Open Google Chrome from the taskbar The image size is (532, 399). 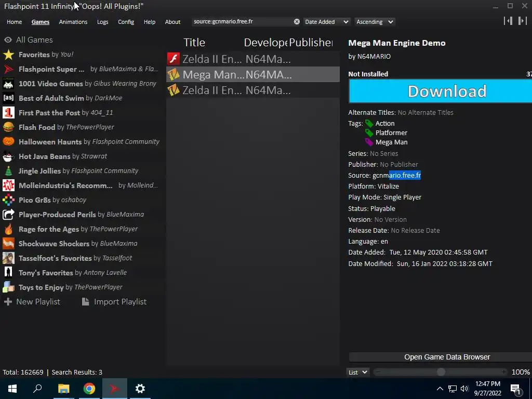tap(89, 389)
